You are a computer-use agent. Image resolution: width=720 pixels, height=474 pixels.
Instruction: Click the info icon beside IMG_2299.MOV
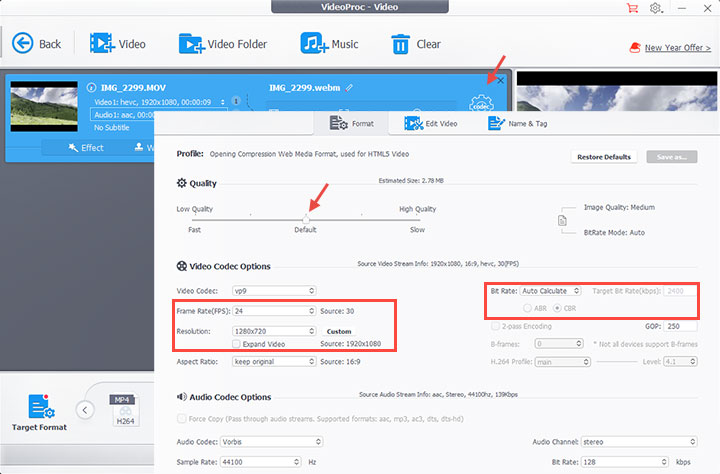pos(91,87)
